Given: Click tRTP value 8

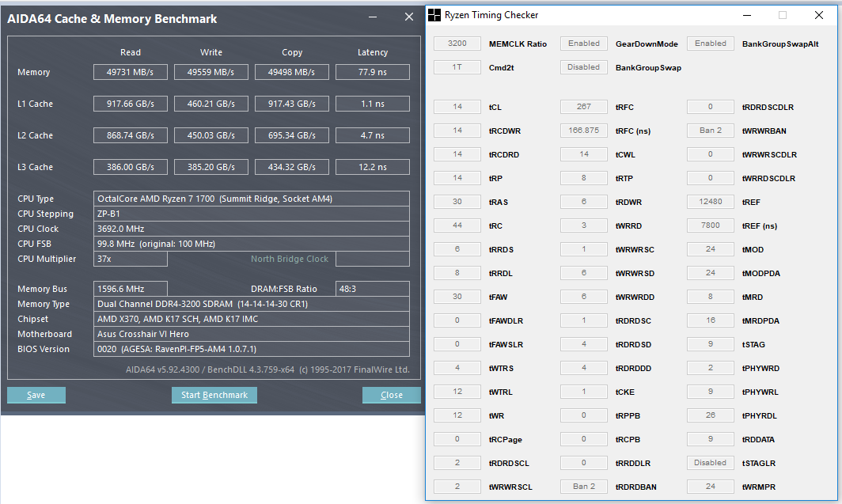Looking at the screenshot, I should click(x=584, y=178).
